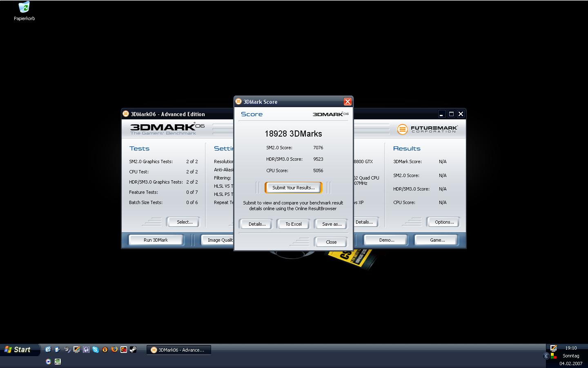Open the Papierkorb recycle bin icon
The image size is (588, 368).
click(x=24, y=11)
